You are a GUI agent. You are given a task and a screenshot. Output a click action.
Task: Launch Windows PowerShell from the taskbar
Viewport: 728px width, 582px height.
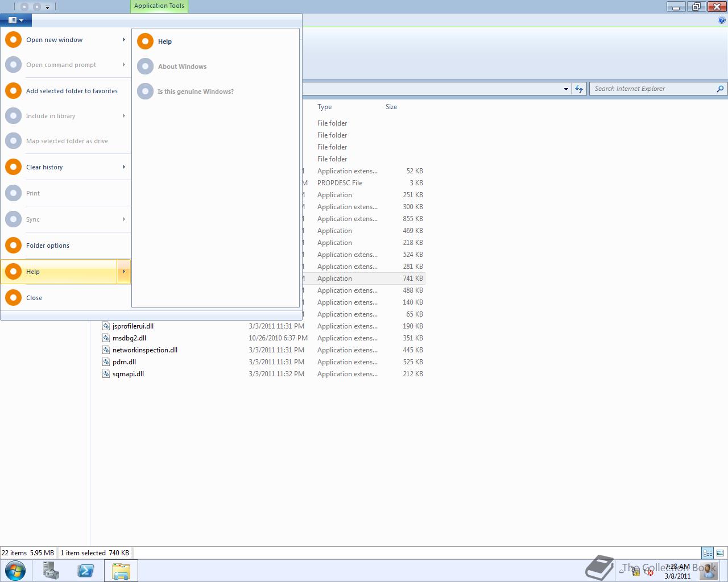86,571
